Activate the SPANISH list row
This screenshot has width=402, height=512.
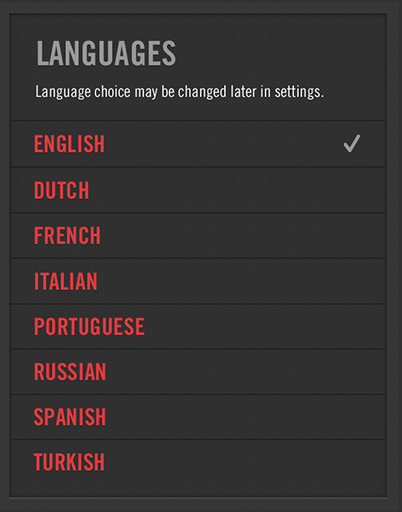coord(198,417)
